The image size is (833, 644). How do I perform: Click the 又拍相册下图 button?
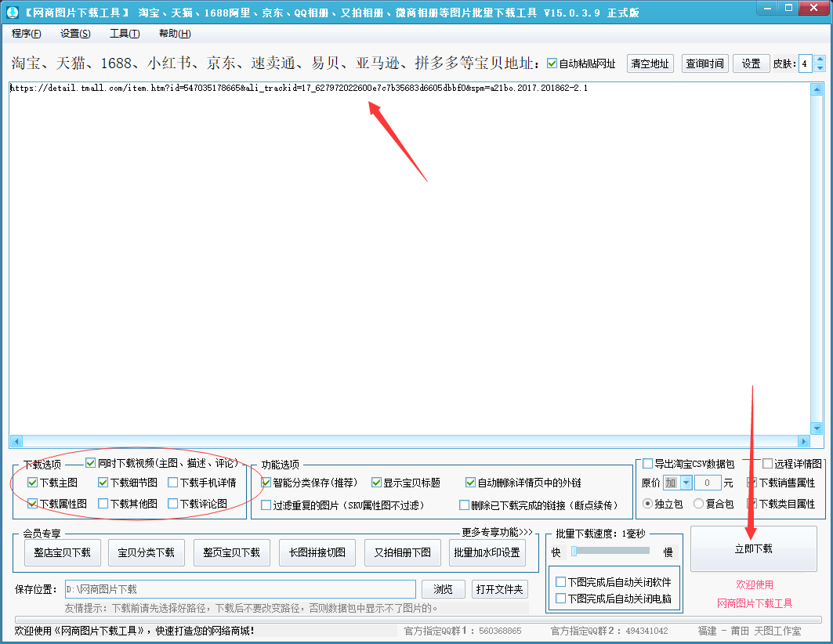tap(403, 552)
